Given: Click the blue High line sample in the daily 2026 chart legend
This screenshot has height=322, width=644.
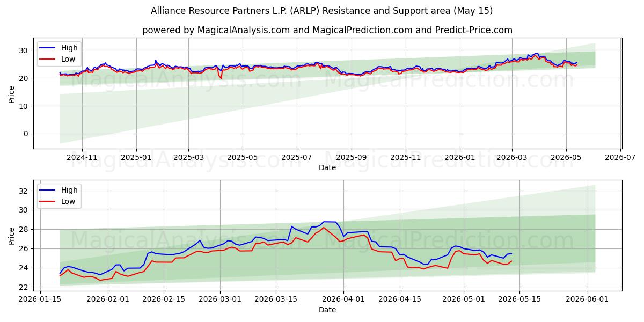Looking at the screenshot, I should click(48, 190).
